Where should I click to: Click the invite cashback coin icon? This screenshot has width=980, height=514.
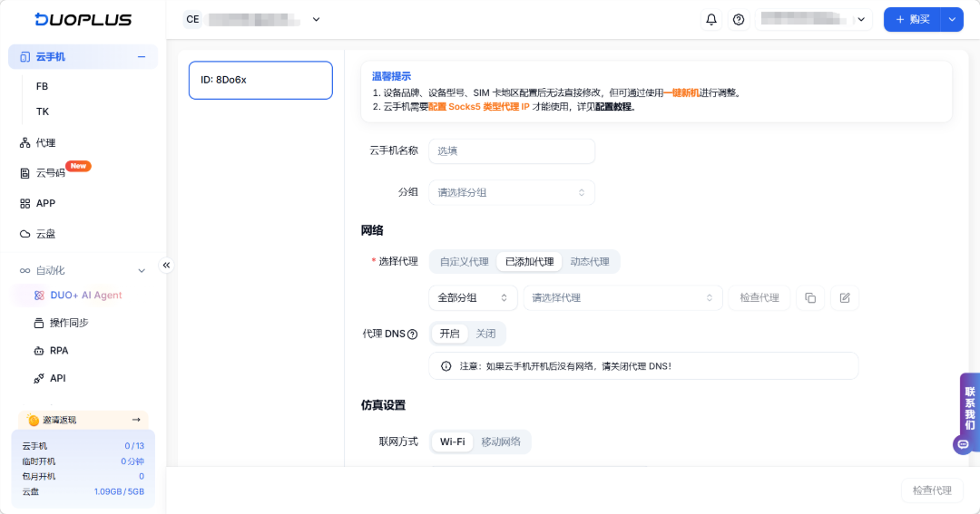(x=33, y=421)
